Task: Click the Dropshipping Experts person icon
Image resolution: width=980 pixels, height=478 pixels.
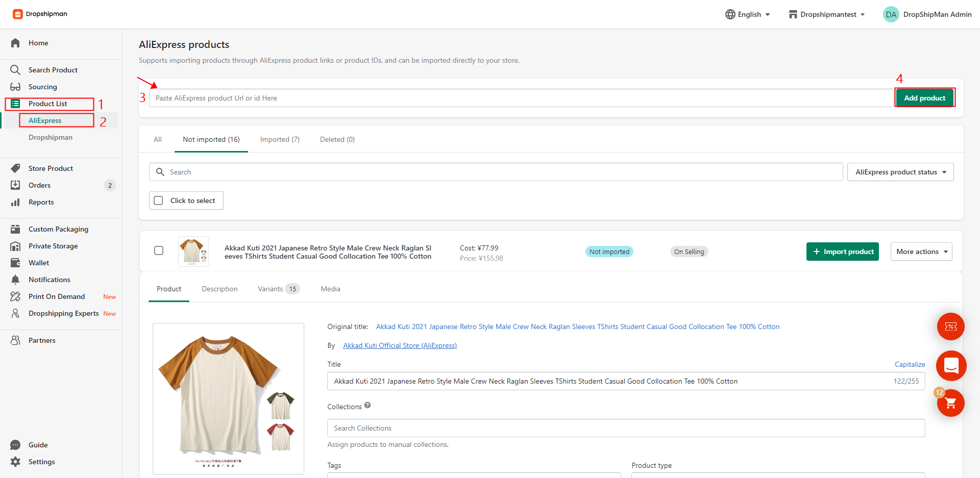Action: click(x=15, y=313)
